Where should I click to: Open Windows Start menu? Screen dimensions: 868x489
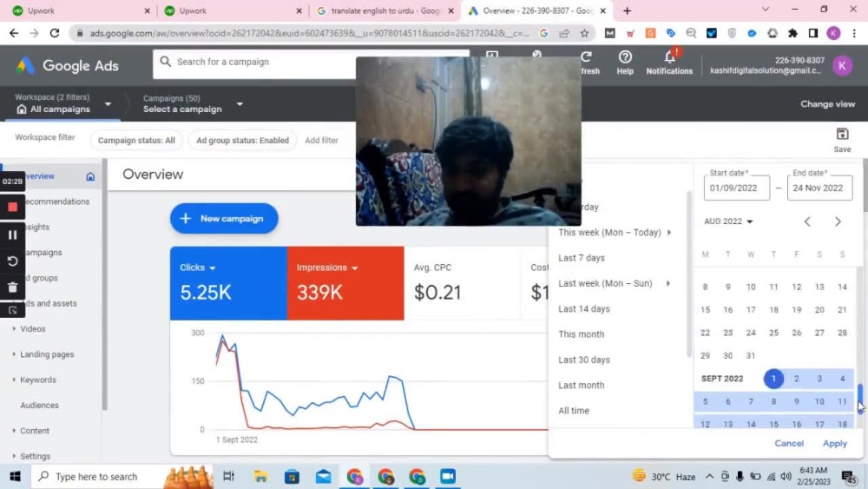click(x=15, y=476)
